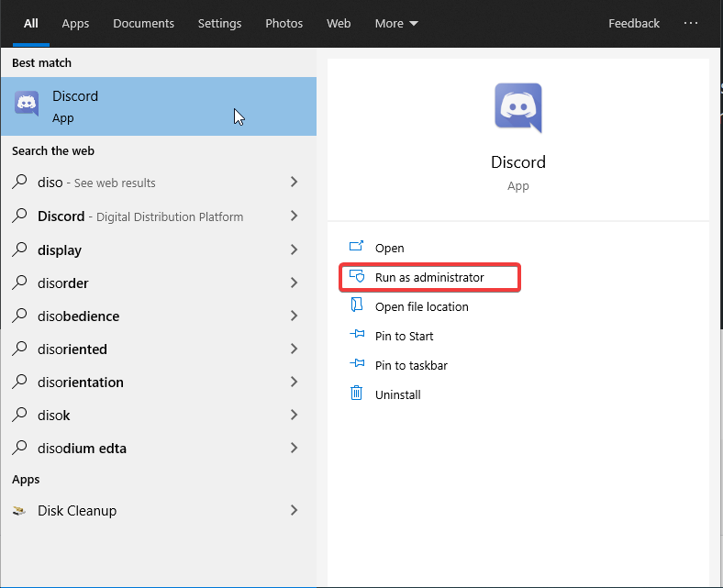This screenshot has height=588, width=723.
Task: Switch to the Apps tab
Action: coord(75,24)
